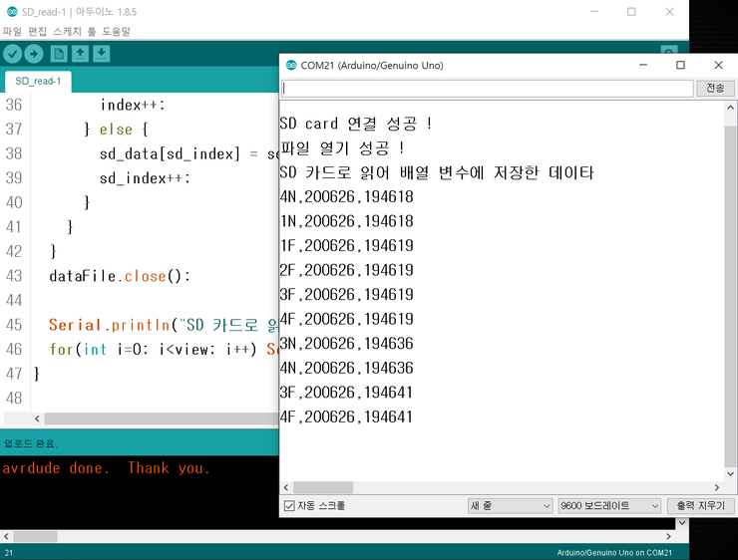Select the SD_read-1 sketch tab
738x560 pixels.
[38, 82]
